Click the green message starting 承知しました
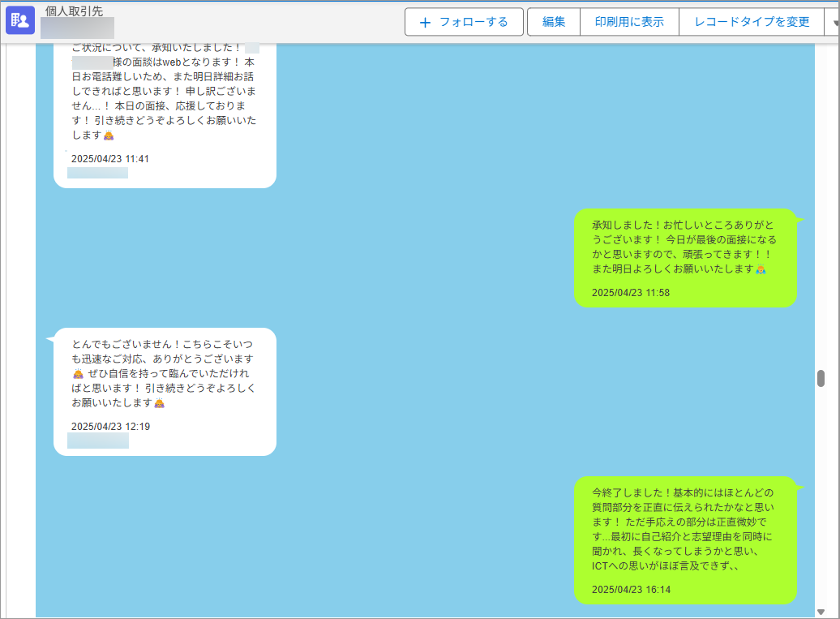840x619 pixels. point(684,247)
